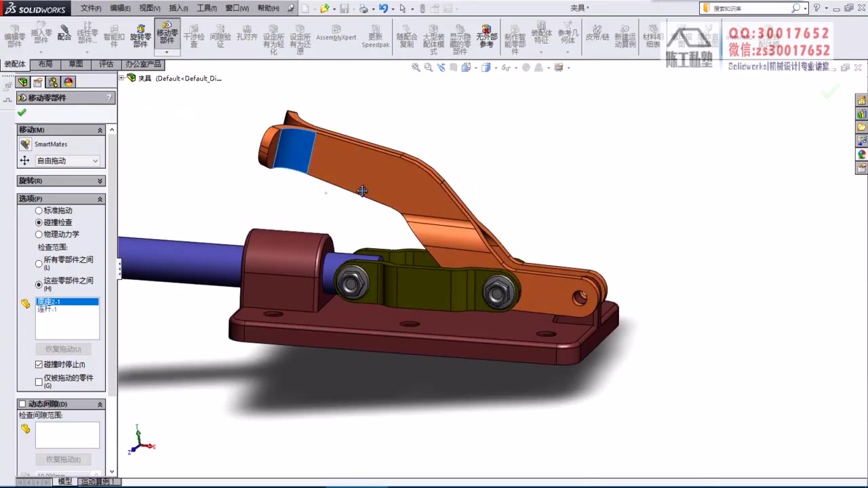Image resolution: width=868 pixels, height=488 pixels.
Task: Click the 材料明细表 (Bill of Materials) tool
Action: (652, 37)
